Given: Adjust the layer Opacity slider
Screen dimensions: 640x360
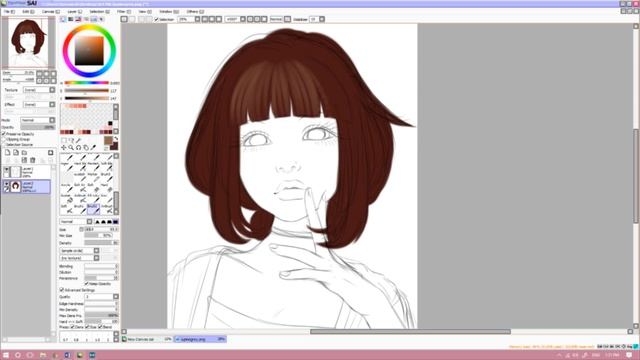Looking at the screenshot, I should pos(38,127).
